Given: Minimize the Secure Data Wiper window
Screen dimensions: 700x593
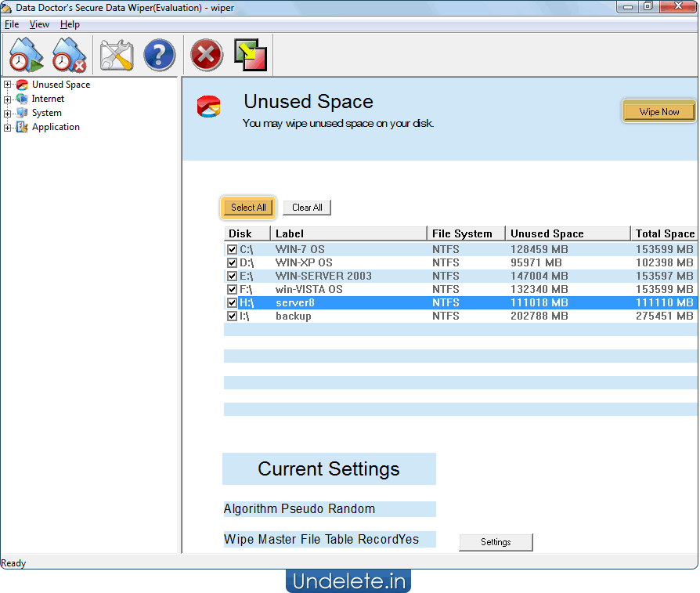Looking at the screenshot, I should [x=628, y=6].
